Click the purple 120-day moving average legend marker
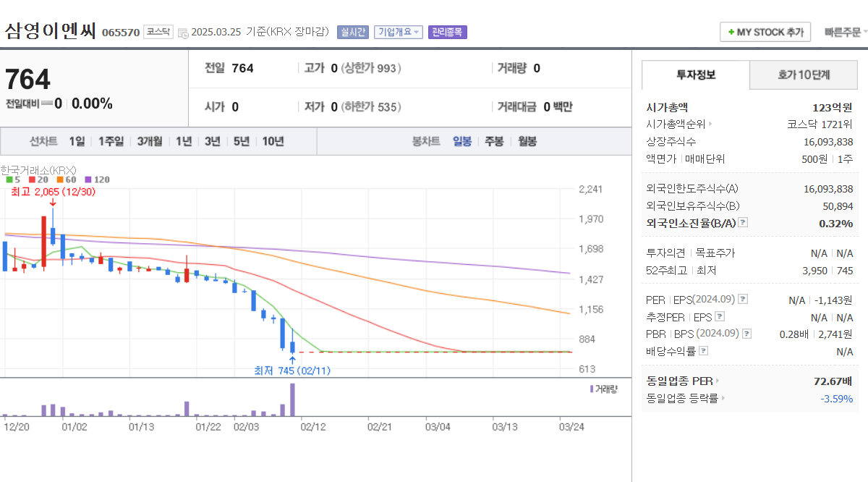The height and width of the screenshot is (482, 868). 88,179
